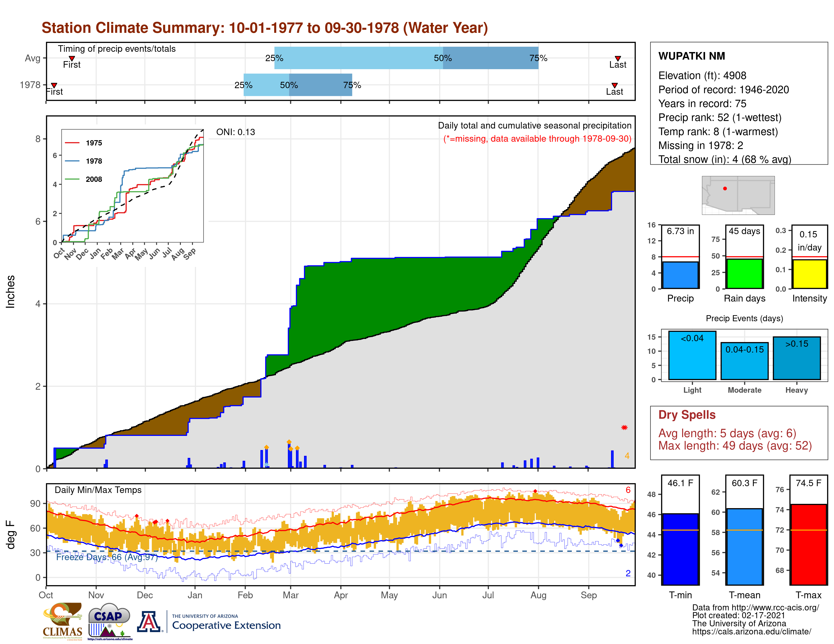Click the Max length: 49 days text

(735, 445)
